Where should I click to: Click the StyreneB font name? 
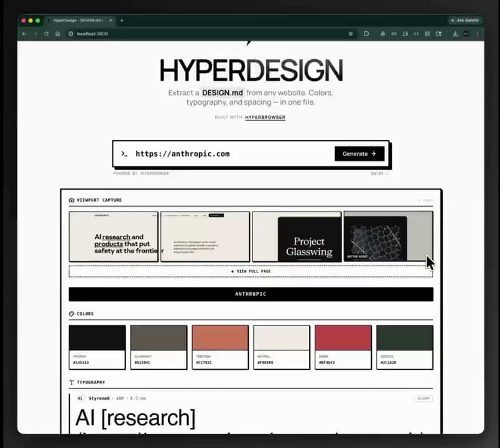pyautogui.click(x=99, y=398)
